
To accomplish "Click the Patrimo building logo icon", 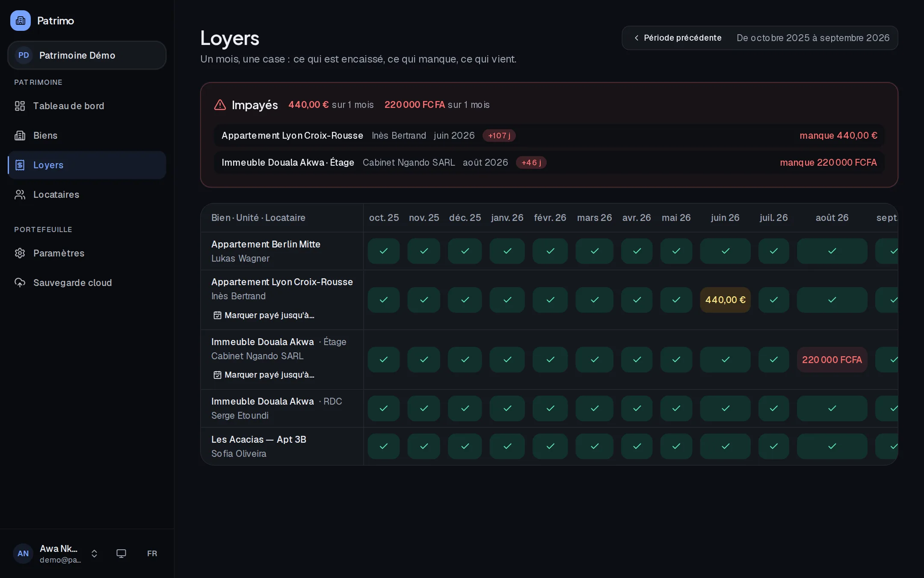I will pos(21,21).
